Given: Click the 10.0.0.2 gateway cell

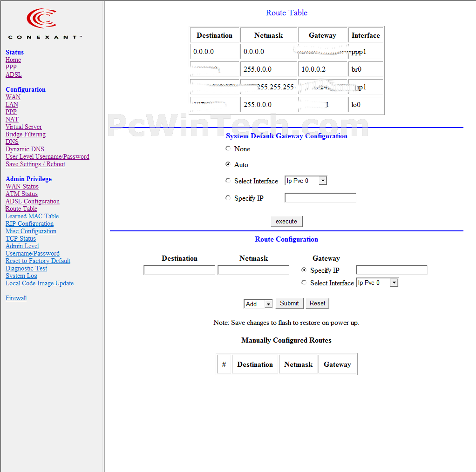Looking at the screenshot, I should point(323,69).
